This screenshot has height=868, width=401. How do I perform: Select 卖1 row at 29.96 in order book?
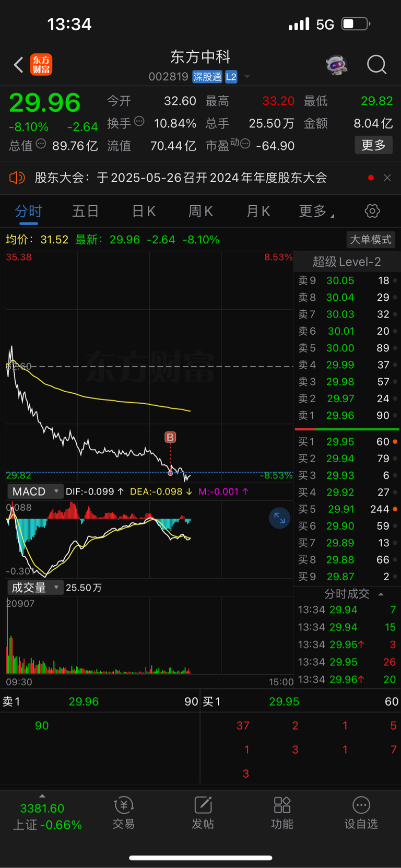pyautogui.click(x=348, y=415)
